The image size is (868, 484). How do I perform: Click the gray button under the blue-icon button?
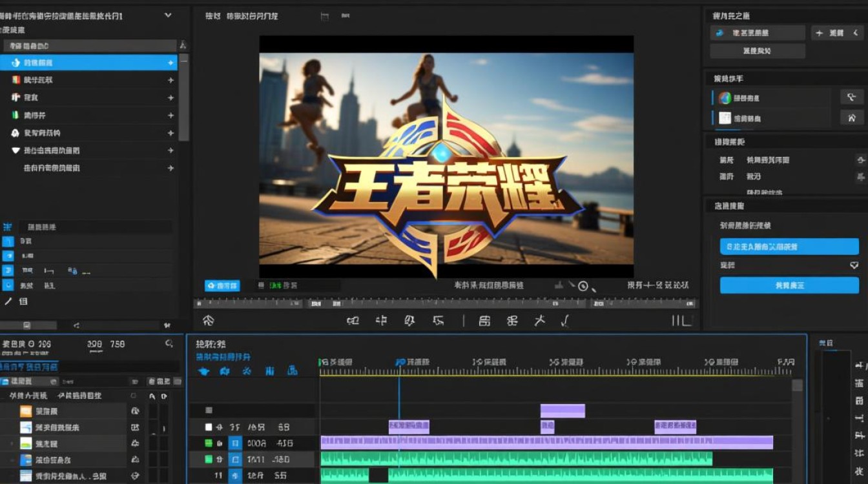point(758,51)
